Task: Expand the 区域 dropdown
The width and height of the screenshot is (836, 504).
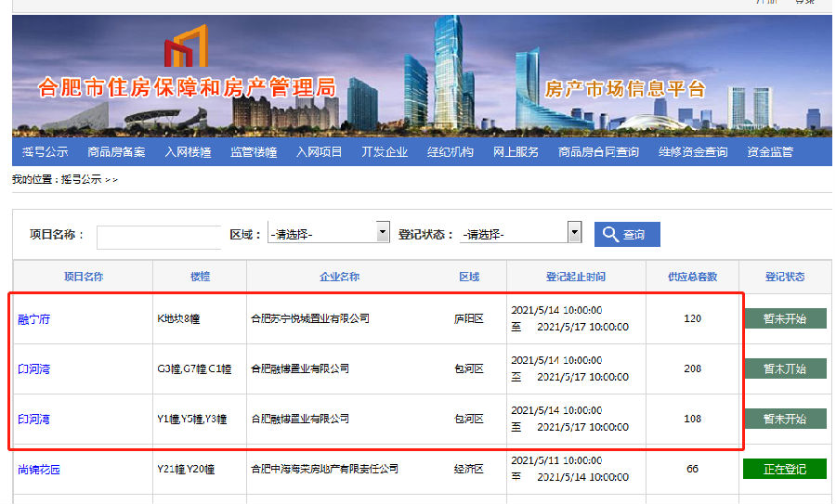Action: pyautogui.click(x=329, y=233)
